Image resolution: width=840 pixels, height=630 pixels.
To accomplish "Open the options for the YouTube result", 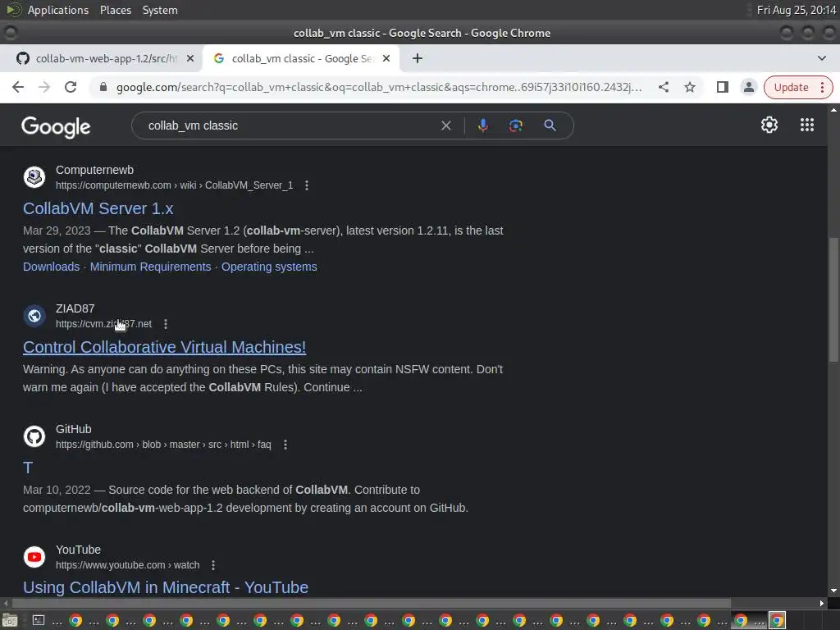I will pos(213,565).
